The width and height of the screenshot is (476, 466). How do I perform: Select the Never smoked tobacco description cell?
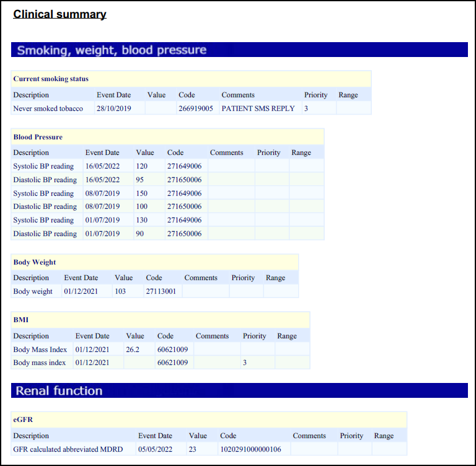point(48,109)
